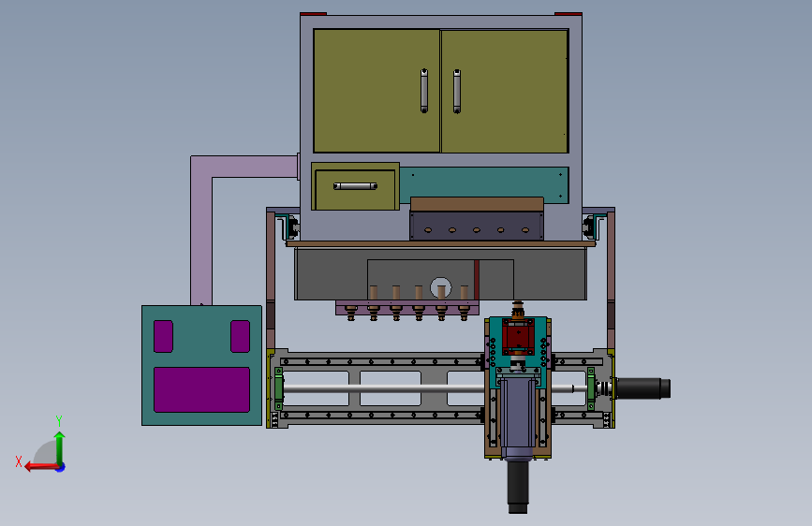Image resolution: width=812 pixels, height=526 pixels.
Task: Select the leftmost nozzle under the tray
Action: click(x=351, y=313)
